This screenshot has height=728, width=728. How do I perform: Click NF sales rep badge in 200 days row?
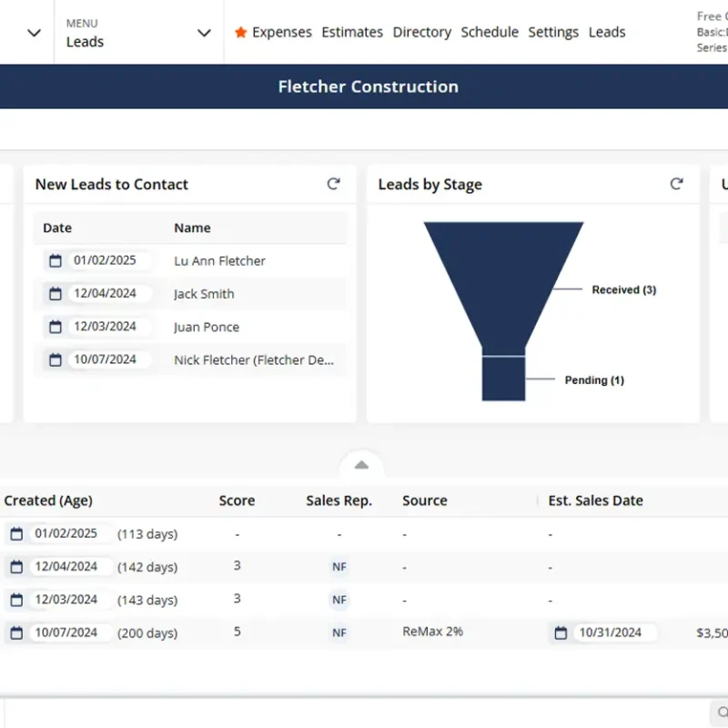click(x=339, y=632)
